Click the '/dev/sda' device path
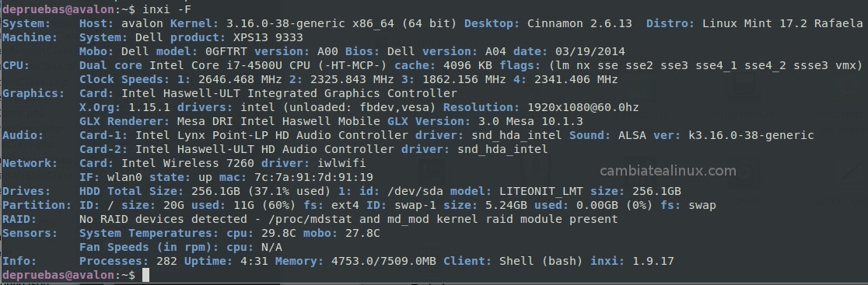This screenshot has width=868, height=285. click(x=416, y=191)
